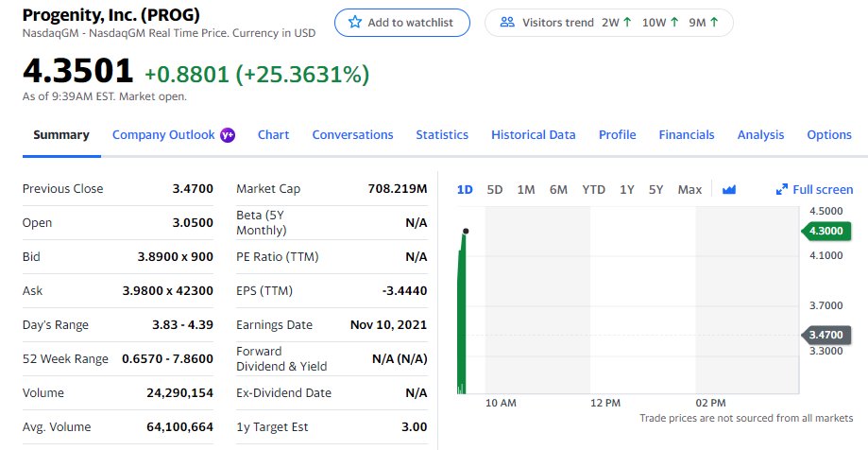868x450 pixels.
Task: Click the Add to watchlist button
Action: [402, 23]
